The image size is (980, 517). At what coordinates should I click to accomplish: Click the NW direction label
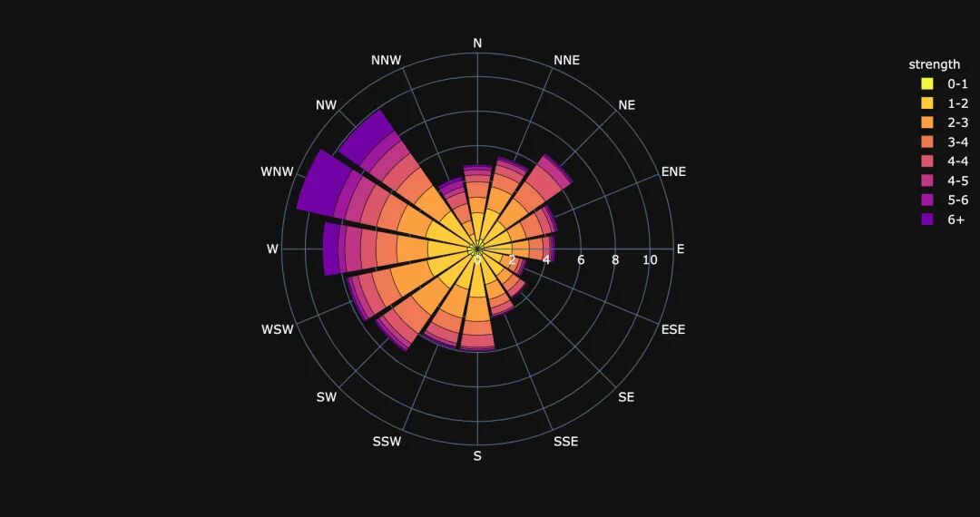click(x=327, y=105)
